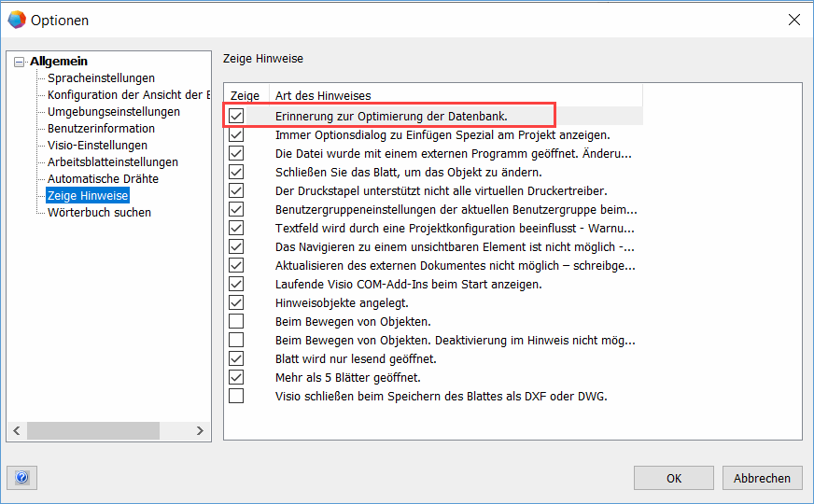The image size is (814, 504).
Task: Uncheck 'Blatt wird nur lesend geöffnet'
Action: pyautogui.click(x=237, y=358)
